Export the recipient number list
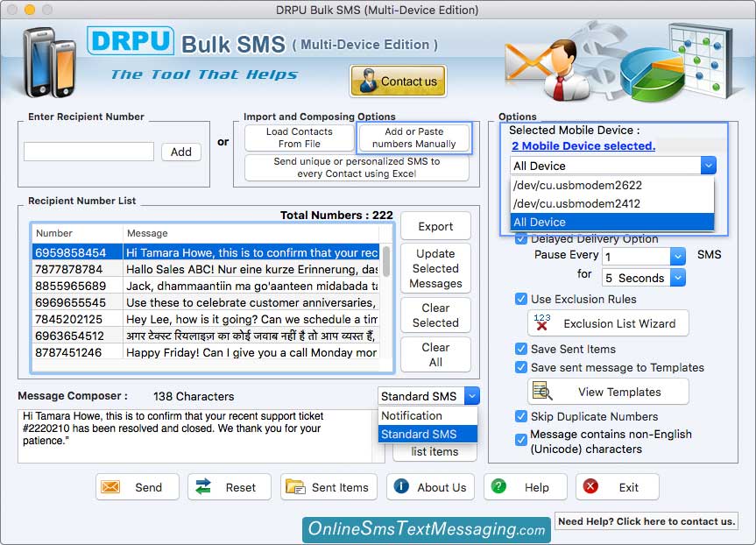 pos(435,226)
